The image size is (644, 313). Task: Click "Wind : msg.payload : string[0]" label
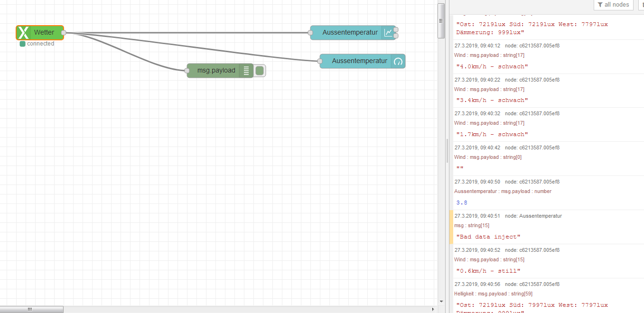point(488,157)
